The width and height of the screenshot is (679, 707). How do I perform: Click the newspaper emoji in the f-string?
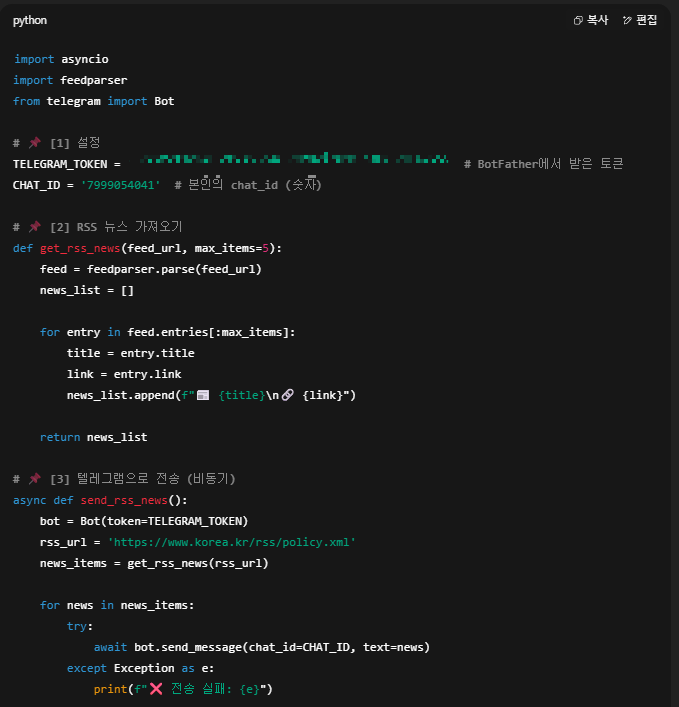(x=203, y=395)
